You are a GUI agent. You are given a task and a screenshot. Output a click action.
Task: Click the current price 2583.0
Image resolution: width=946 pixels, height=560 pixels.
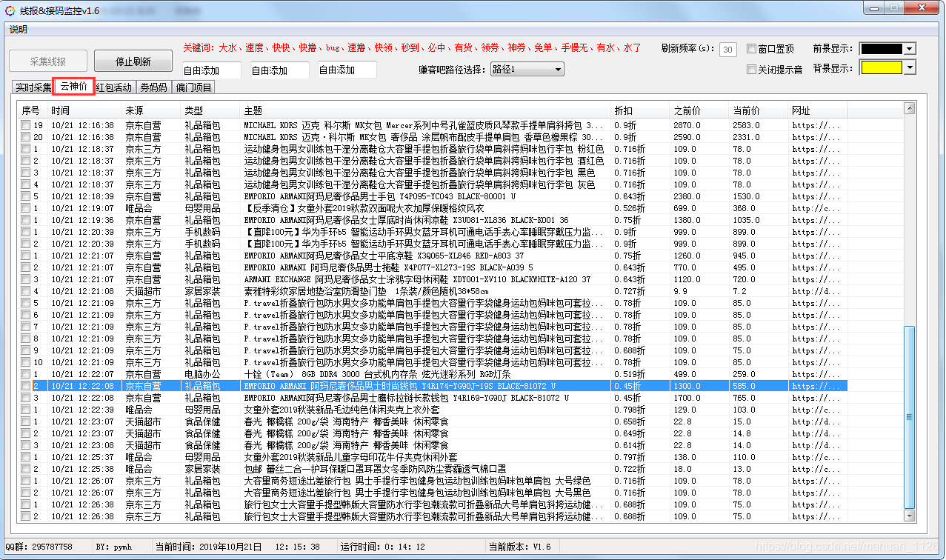point(746,125)
